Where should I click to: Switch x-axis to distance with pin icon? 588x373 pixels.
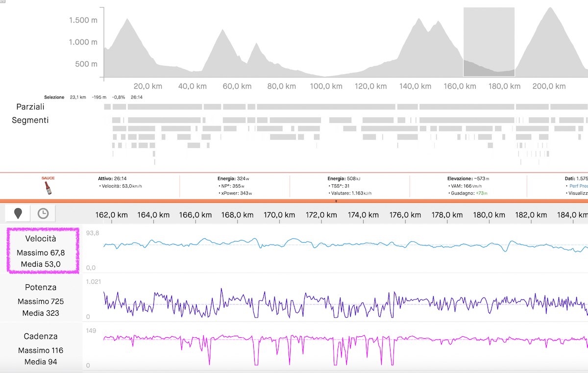18,213
